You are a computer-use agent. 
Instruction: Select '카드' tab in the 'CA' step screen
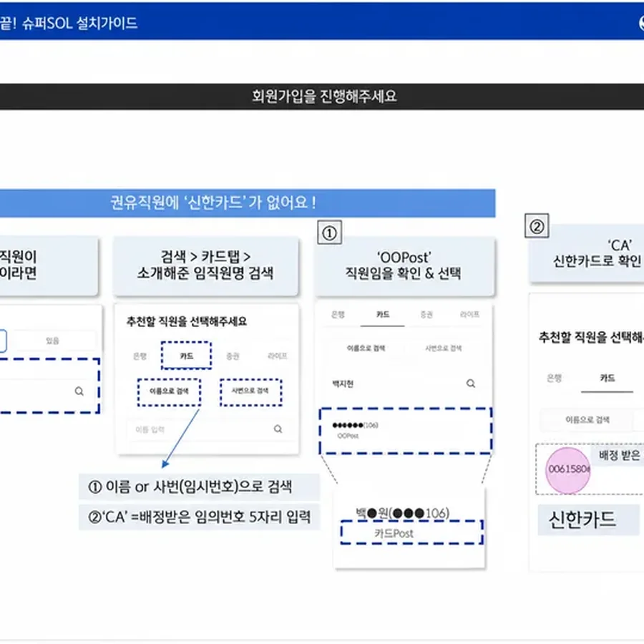pyautogui.click(x=607, y=378)
